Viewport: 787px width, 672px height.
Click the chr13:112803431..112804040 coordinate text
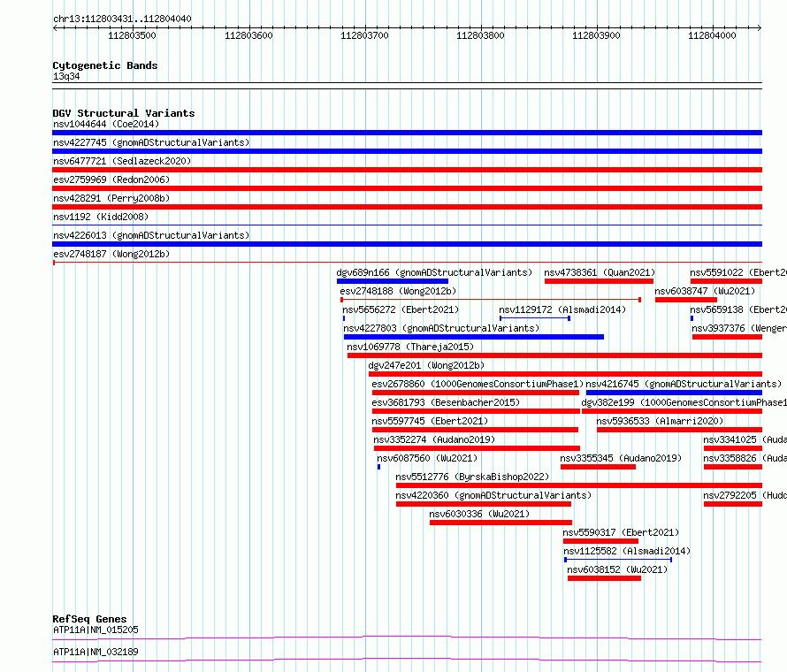(122, 19)
